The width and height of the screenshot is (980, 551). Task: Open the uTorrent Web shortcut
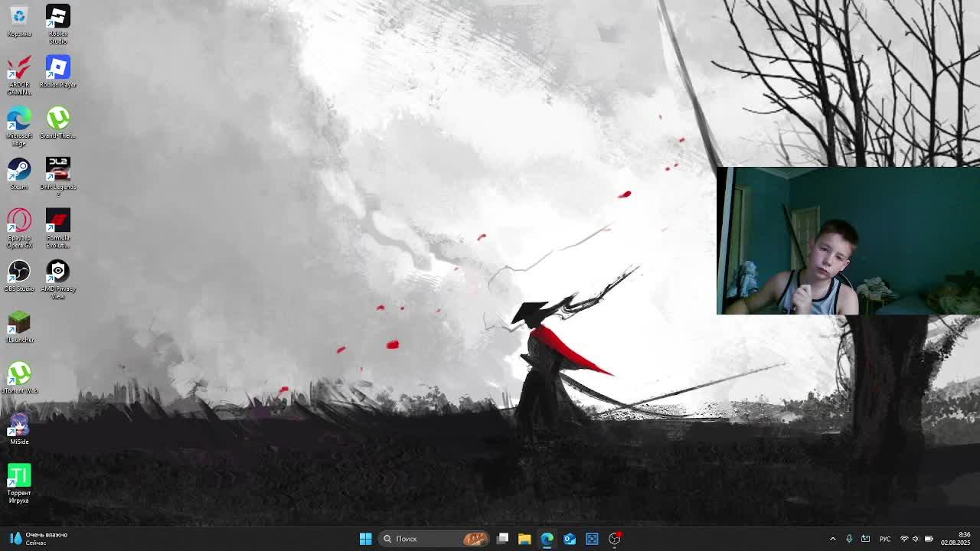19,378
